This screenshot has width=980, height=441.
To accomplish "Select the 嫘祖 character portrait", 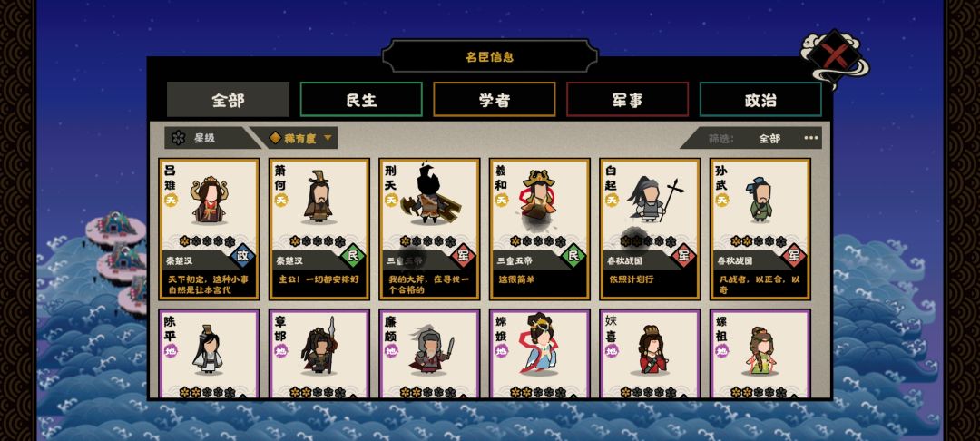I will [x=760, y=351].
